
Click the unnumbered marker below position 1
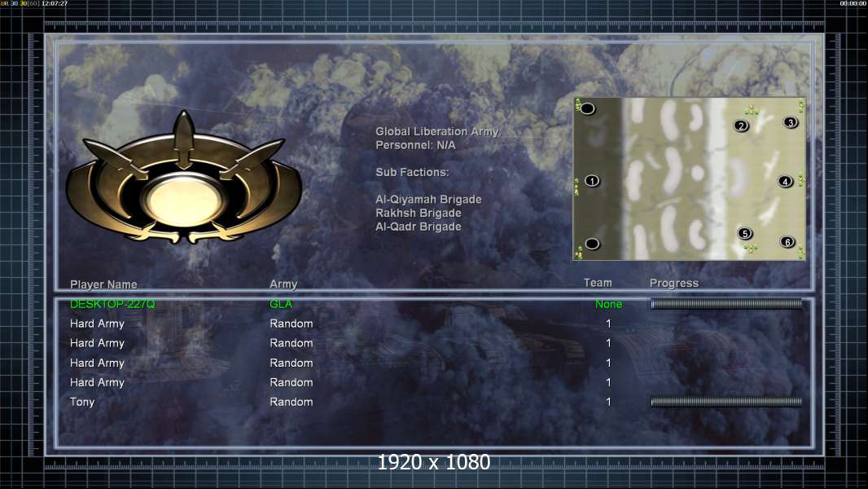pyautogui.click(x=592, y=244)
